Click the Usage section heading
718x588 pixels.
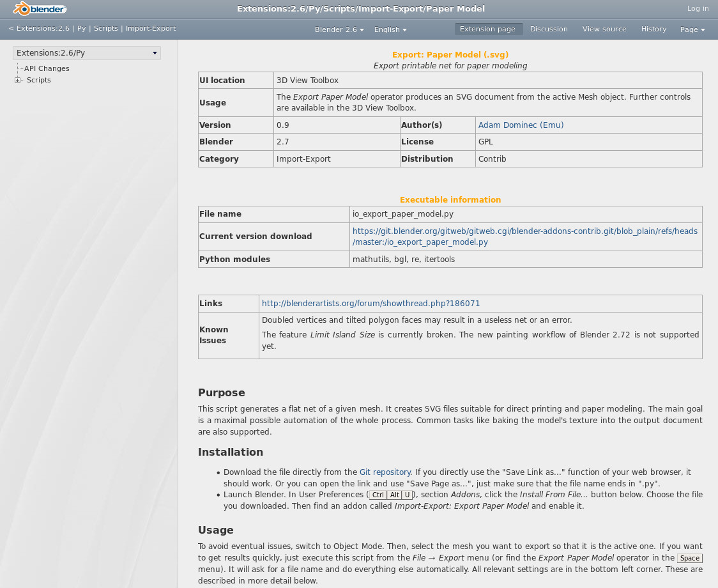tap(216, 530)
